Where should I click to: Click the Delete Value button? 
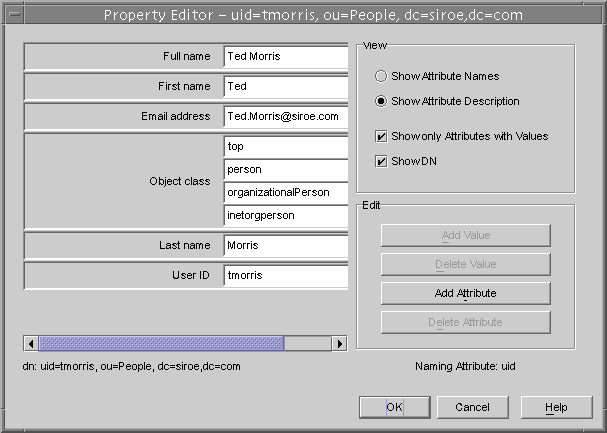pyautogui.click(x=466, y=264)
